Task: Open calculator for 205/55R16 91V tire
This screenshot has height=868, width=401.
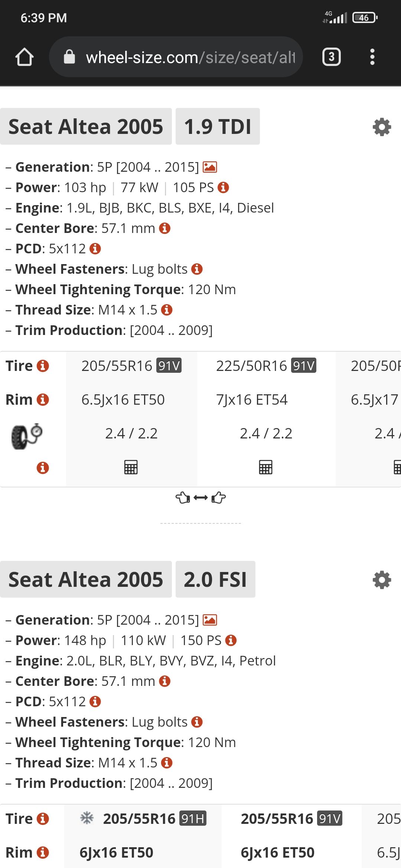Action: (x=131, y=467)
